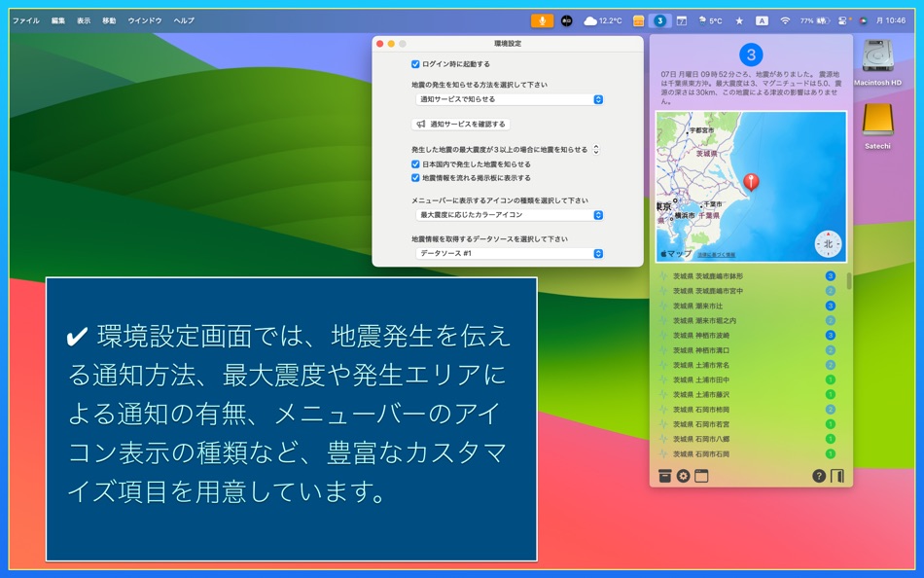Select the 茨城県 石岡市石岡 row
This screenshot has width=924, height=578.
click(x=747, y=454)
